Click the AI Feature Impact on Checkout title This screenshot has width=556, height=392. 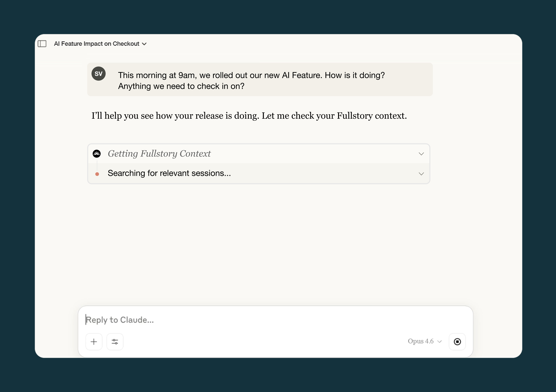point(96,44)
